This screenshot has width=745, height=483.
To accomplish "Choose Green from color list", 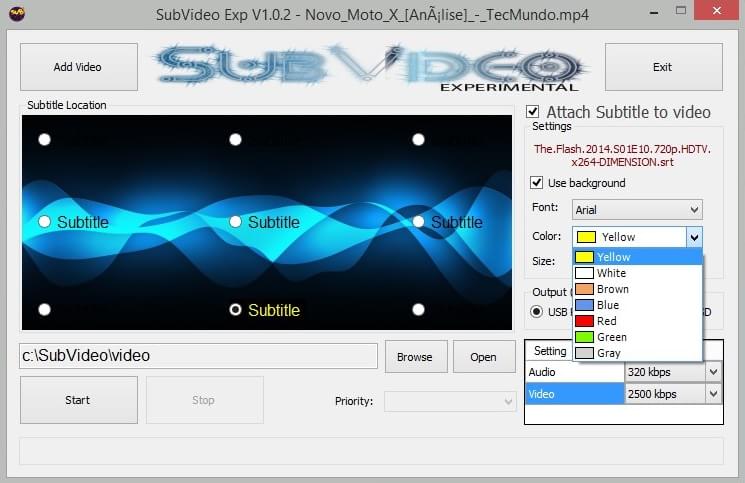I will tap(638, 337).
